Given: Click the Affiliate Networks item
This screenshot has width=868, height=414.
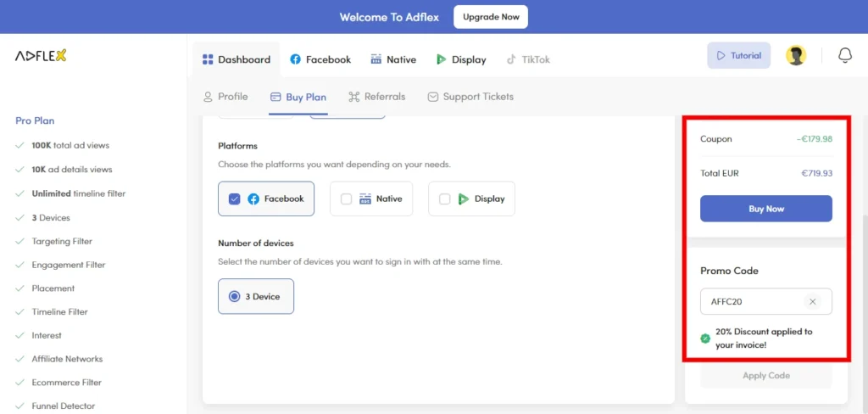Looking at the screenshot, I should tap(67, 359).
